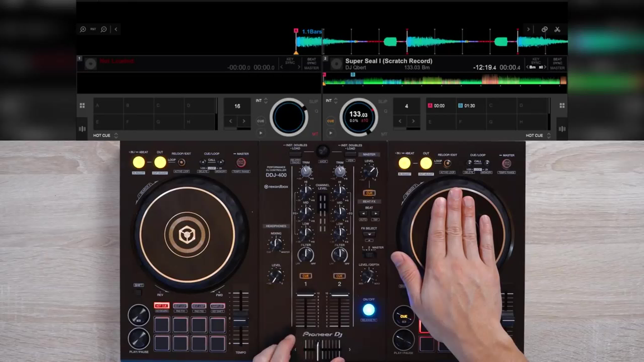Open deck 1 HOT CUE mode dropdown
This screenshot has width=644, height=362.
pyautogui.click(x=116, y=135)
